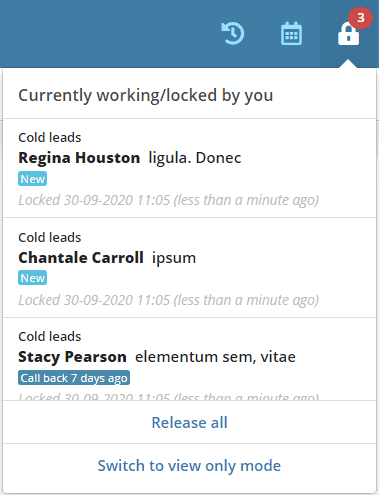The height and width of the screenshot is (495, 379).
Task: Open the history clock icon
Action: pos(233,33)
